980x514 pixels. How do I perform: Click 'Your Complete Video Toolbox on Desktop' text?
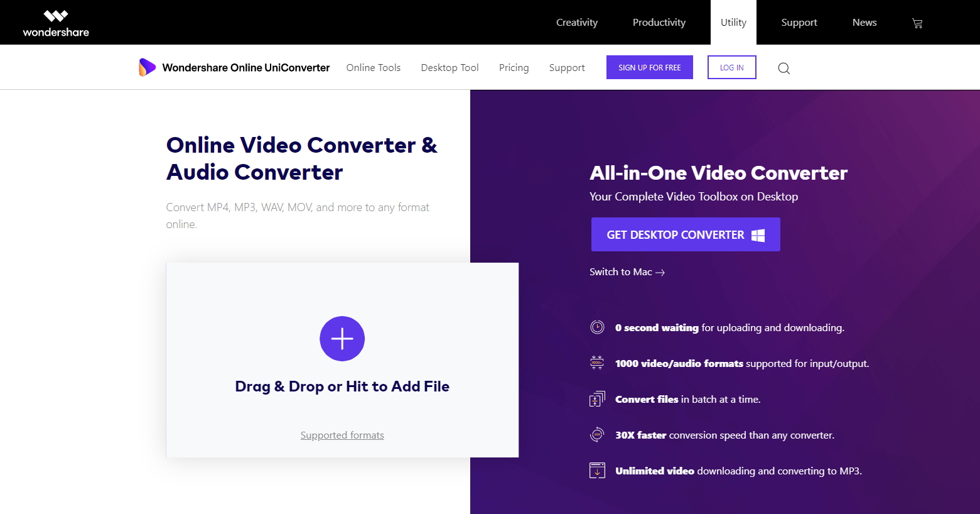coord(694,197)
